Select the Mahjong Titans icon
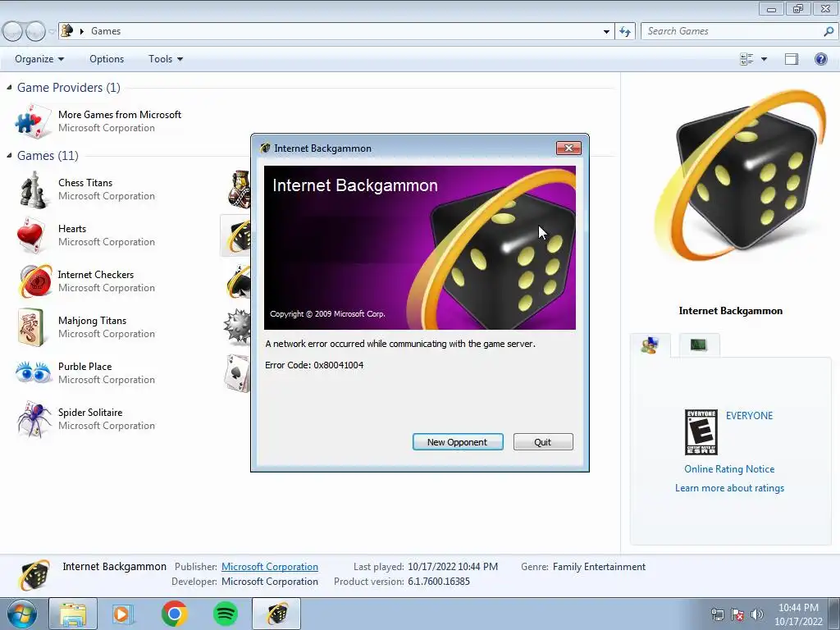840x630 pixels. 31,327
